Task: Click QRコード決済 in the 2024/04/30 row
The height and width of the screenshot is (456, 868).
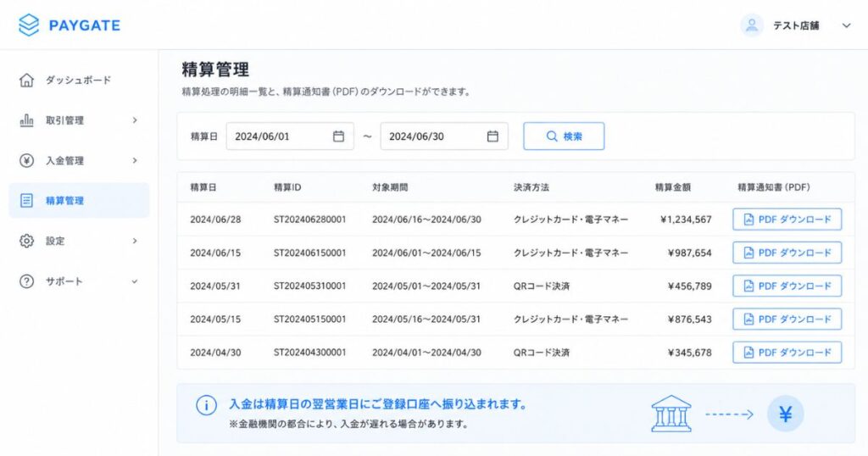Action: pos(542,352)
